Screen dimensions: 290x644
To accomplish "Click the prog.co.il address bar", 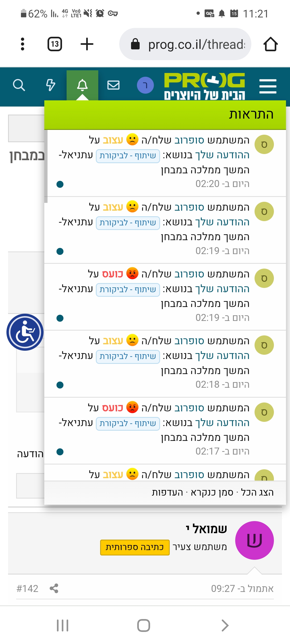I will tap(188, 44).
